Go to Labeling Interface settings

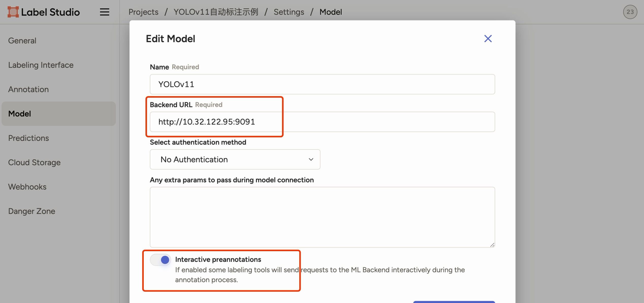coord(41,65)
